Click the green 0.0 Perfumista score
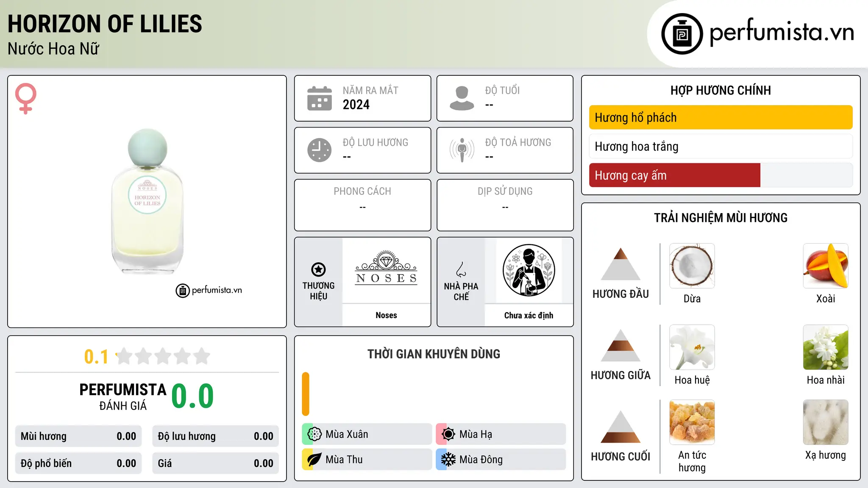The image size is (868, 488). click(192, 396)
